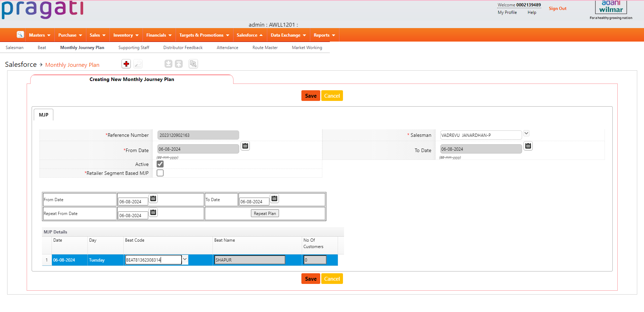Click the Repeat Plan button
Viewport: 644px width, 312px height.
point(265,213)
